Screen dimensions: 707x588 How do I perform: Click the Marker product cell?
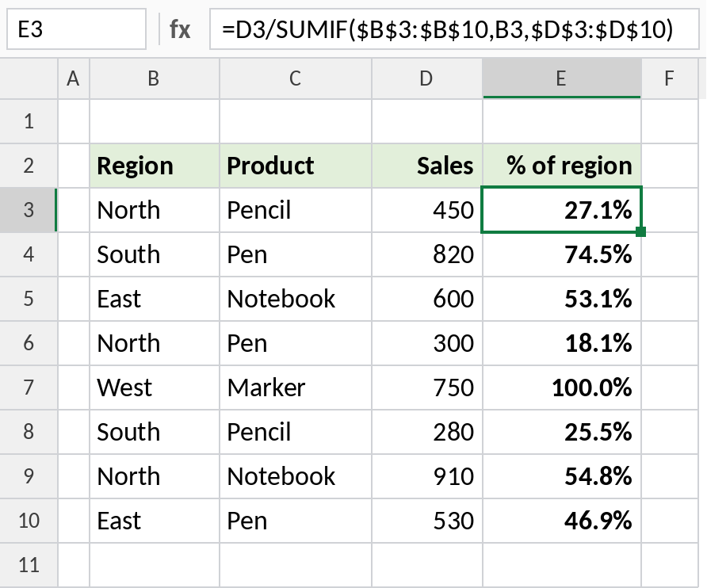tap(296, 388)
